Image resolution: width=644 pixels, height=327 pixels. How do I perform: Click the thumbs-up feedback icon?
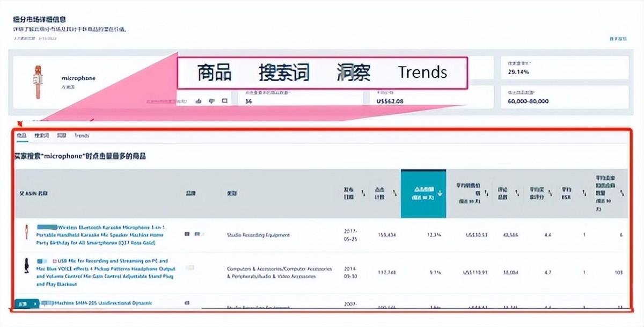coord(198,100)
